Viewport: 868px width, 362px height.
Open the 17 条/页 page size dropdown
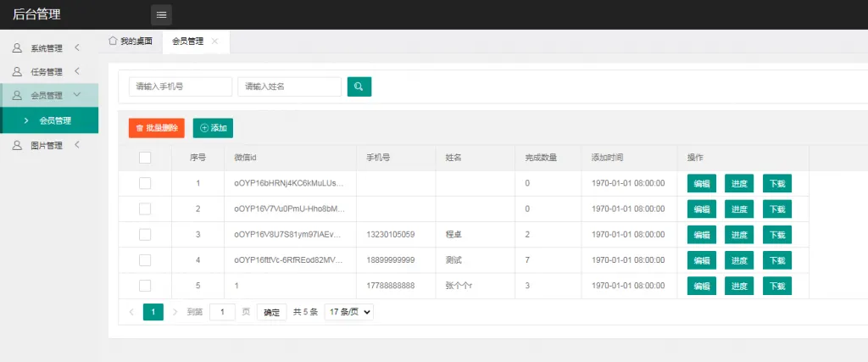[348, 312]
